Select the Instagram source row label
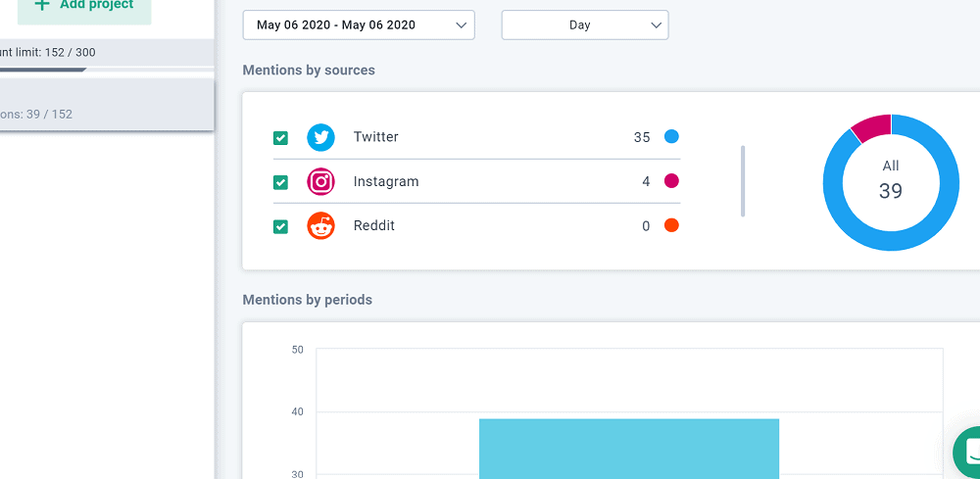The image size is (980, 479). click(x=385, y=182)
